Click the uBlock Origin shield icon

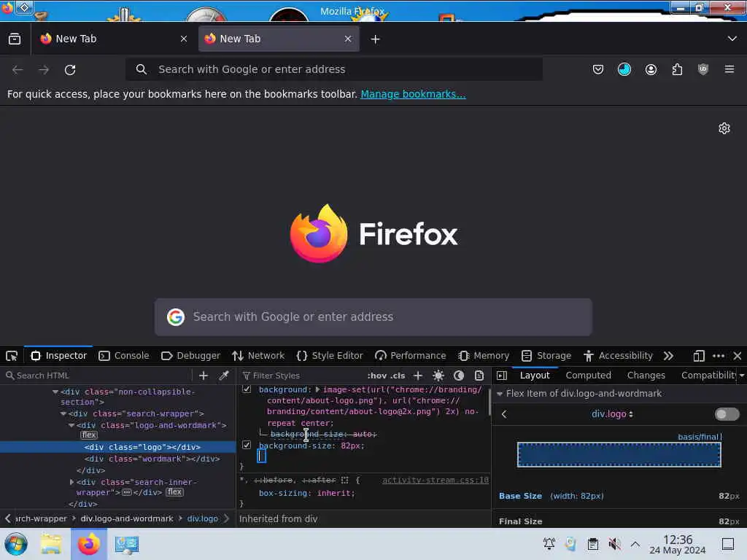click(x=703, y=69)
